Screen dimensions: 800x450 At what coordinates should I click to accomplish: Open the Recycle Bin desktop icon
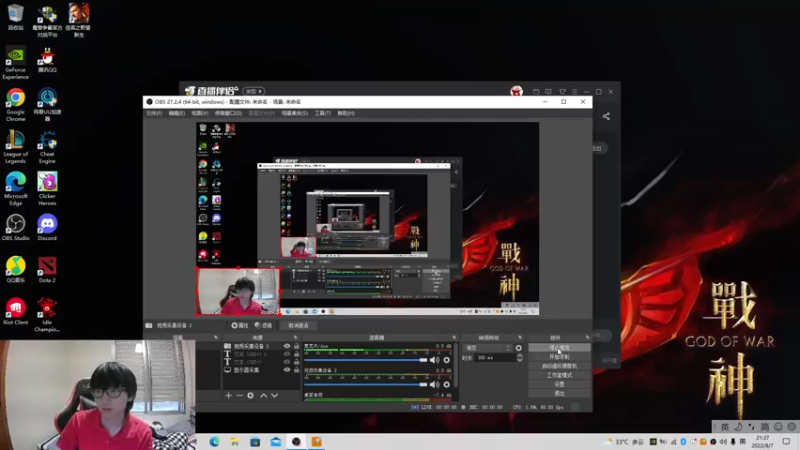coord(15,17)
